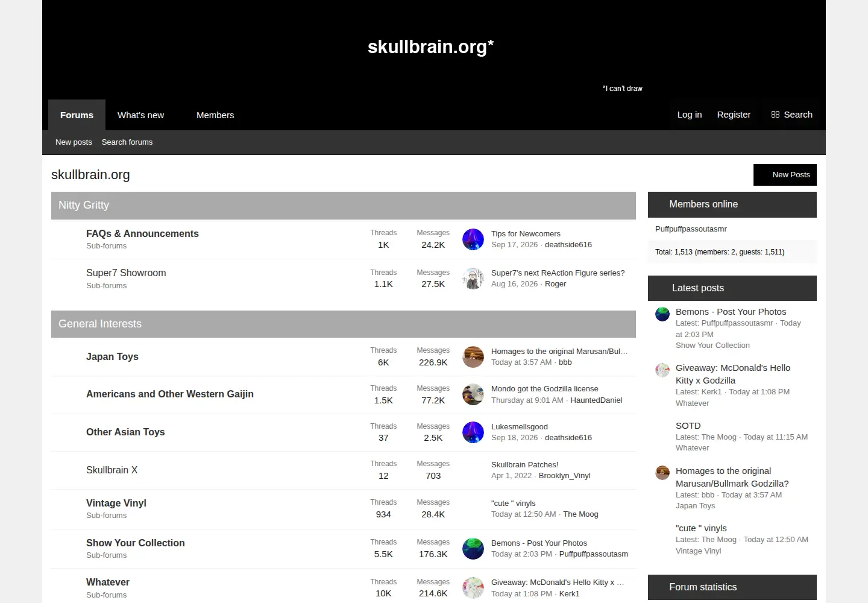Click deathside616 avatar in Other Asian Toys row

(x=473, y=432)
